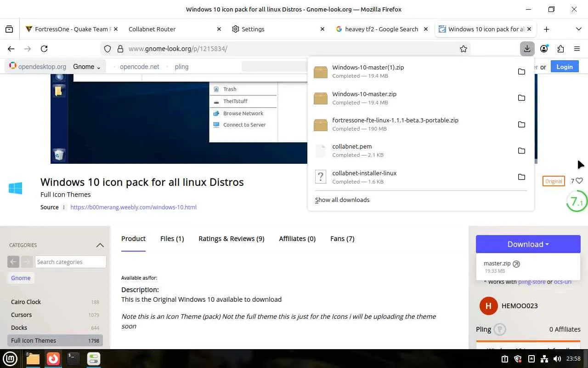Switch to Firefox in the taskbar

53,358
